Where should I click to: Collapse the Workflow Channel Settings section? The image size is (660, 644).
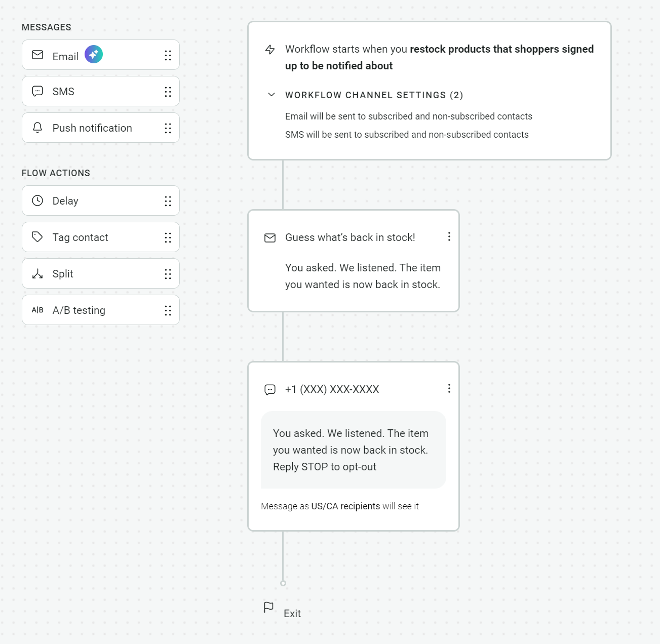(x=271, y=95)
